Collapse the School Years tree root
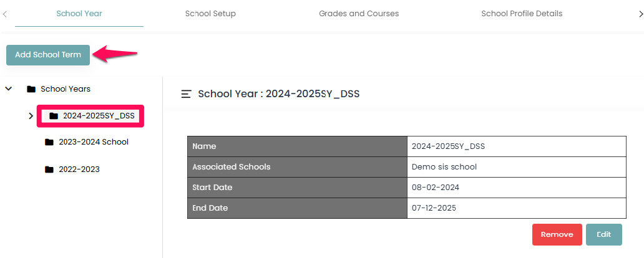Screen dimensions: 644x258 (9, 89)
